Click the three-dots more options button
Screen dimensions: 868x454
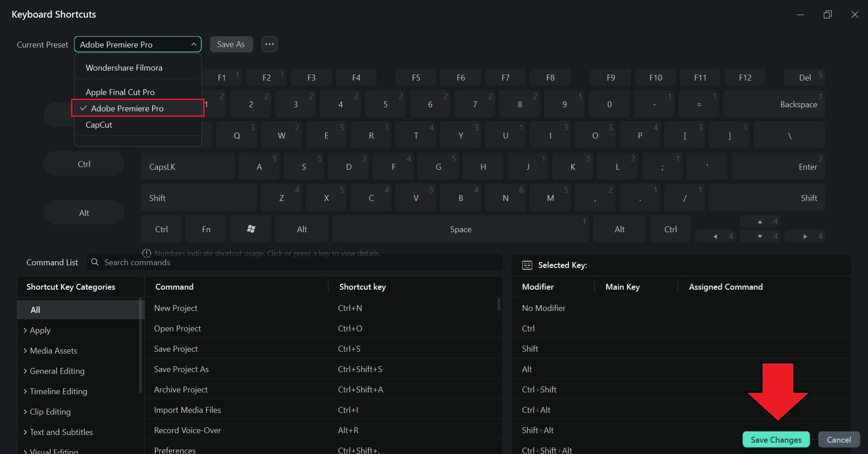coord(269,44)
